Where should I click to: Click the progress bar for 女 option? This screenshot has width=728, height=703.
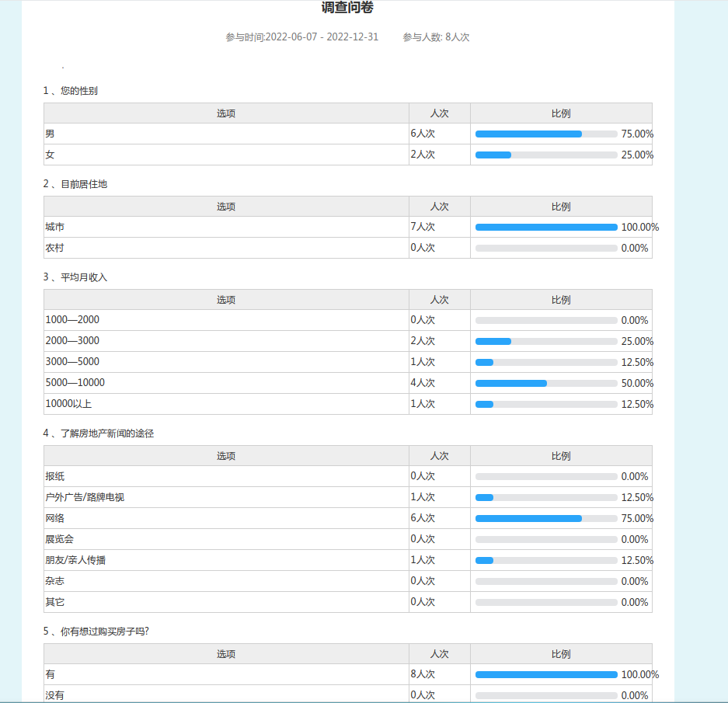pyautogui.click(x=545, y=155)
